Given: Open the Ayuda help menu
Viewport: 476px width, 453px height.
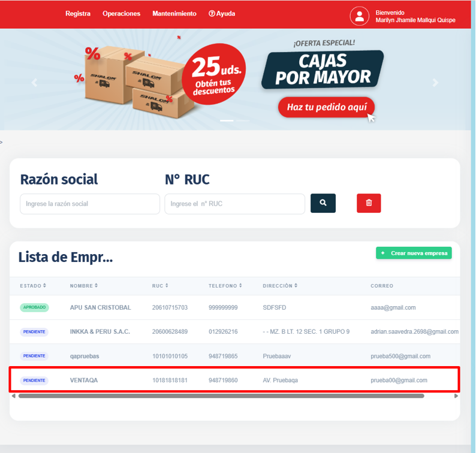Looking at the screenshot, I should point(222,14).
